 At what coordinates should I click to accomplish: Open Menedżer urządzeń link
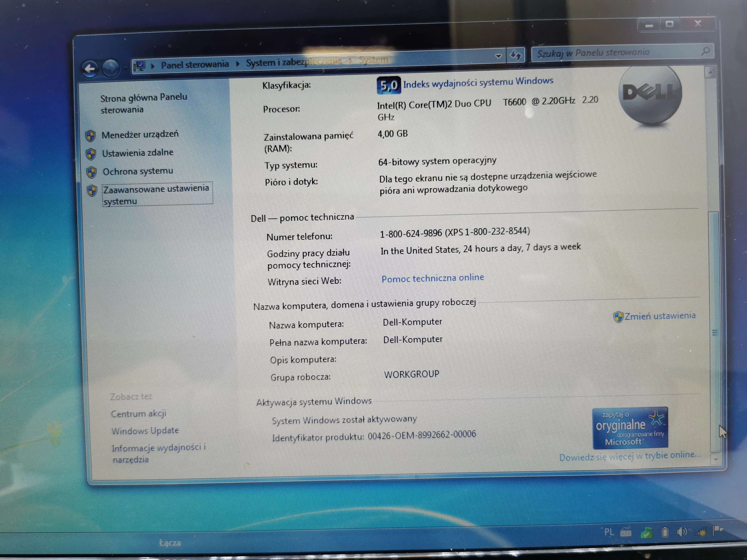click(140, 134)
